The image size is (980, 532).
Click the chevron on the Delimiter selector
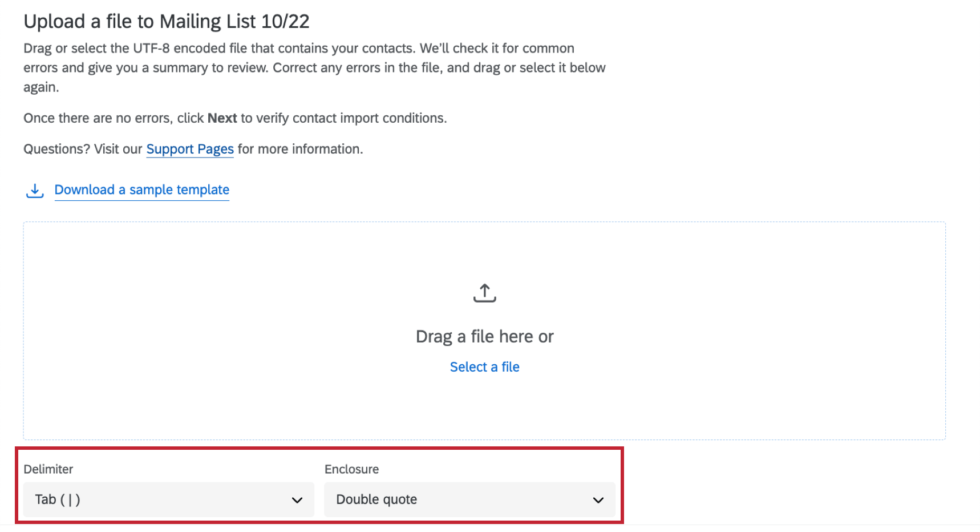(x=297, y=499)
